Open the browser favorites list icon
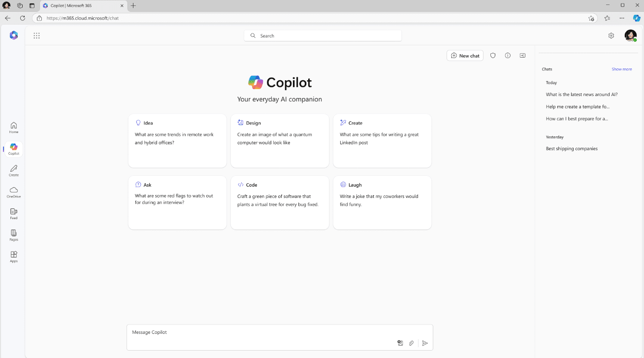The height and width of the screenshot is (358, 644). (x=607, y=18)
